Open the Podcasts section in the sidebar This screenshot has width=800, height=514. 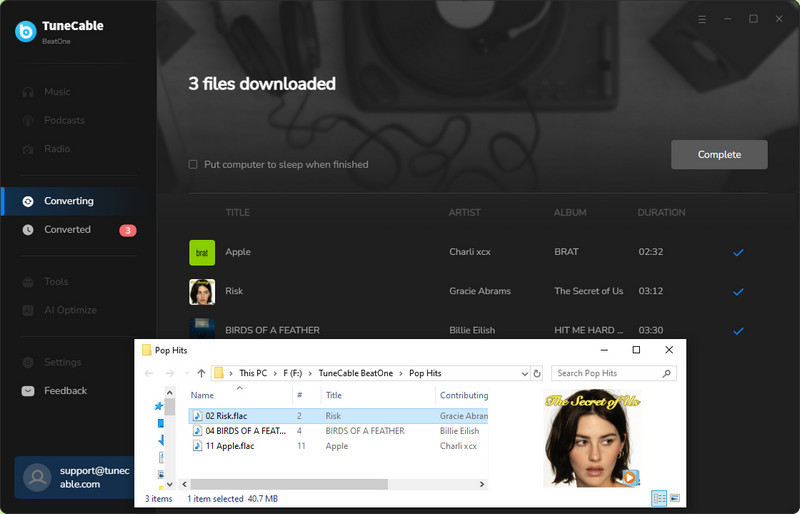(64, 120)
